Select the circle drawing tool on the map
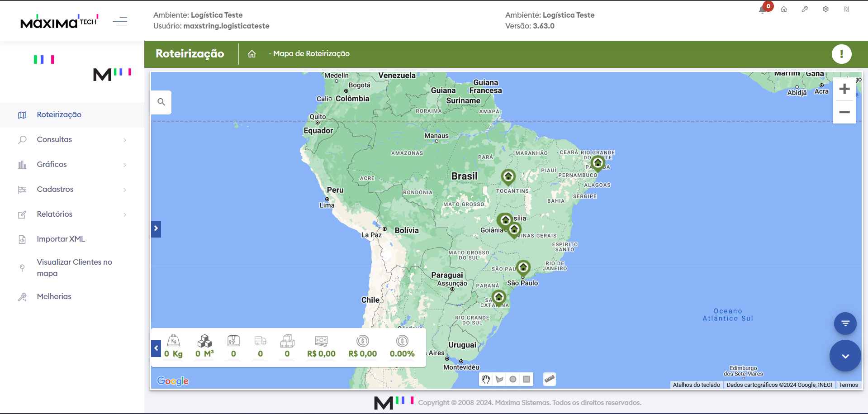Image resolution: width=868 pixels, height=414 pixels. tap(513, 379)
